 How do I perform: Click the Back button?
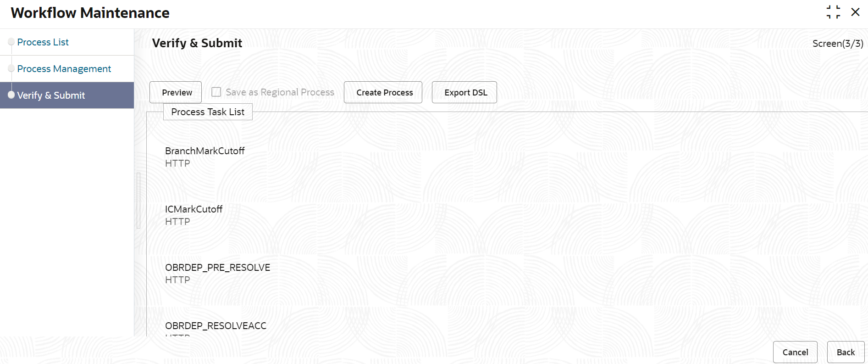(846, 352)
